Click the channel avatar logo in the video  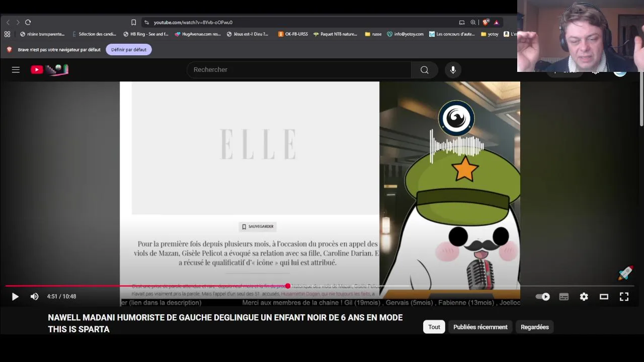456,118
